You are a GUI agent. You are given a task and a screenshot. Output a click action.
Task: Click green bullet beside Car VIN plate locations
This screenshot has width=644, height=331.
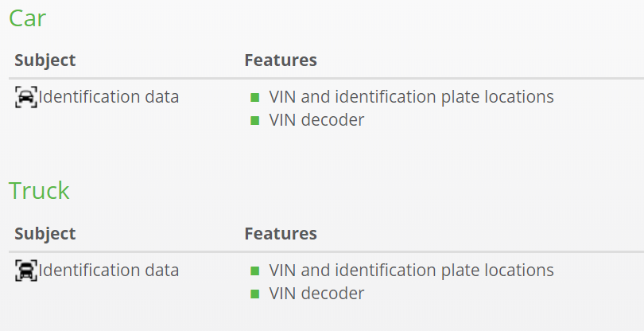[255, 97]
